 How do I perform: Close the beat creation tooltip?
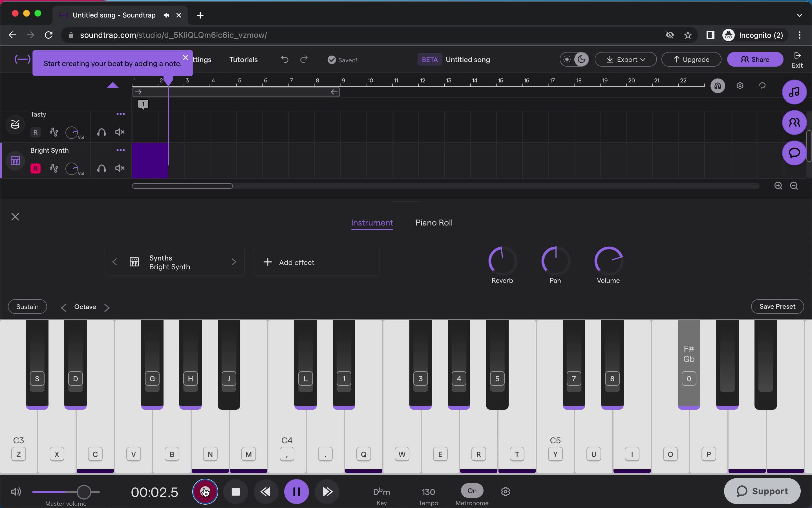pyautogui.click(x=185, y=58)
